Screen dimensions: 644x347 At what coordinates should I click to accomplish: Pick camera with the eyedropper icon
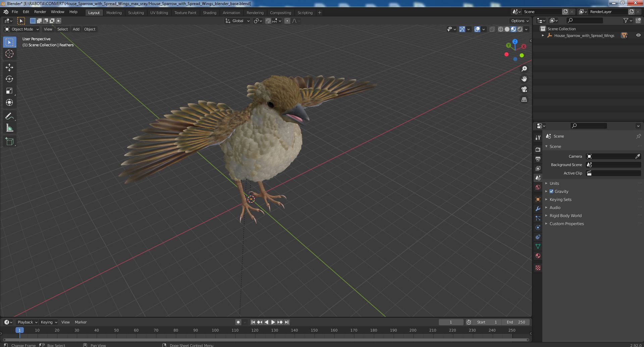[638, 156]
